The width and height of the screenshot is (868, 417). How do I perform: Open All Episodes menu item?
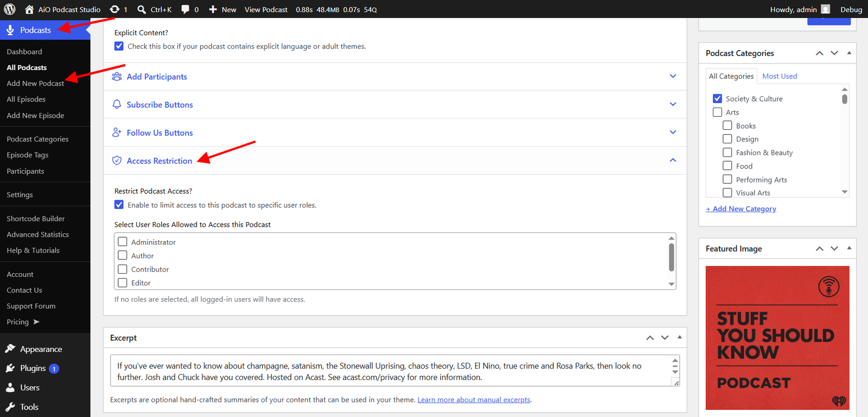point(26,99)
